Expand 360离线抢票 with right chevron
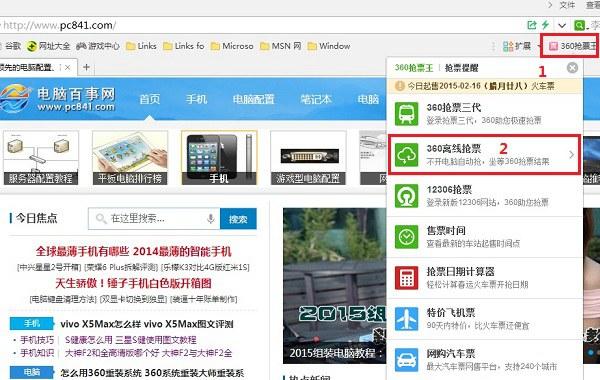This screenshot has height=380, width=600. pyautogui.click(x=571, y=155)
